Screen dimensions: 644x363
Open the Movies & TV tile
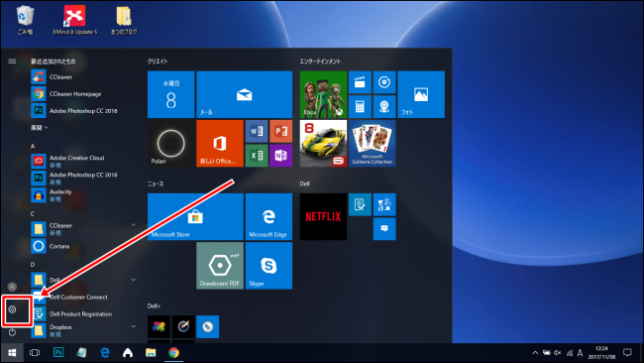coord(360,82)
